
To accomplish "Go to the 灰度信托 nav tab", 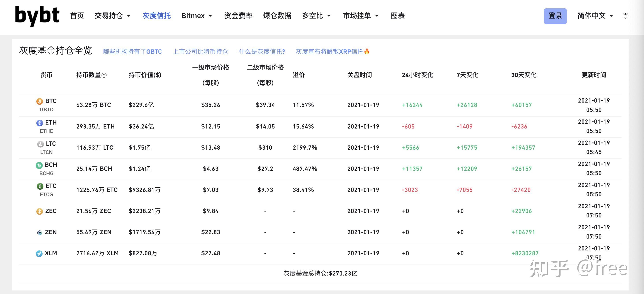I will (x=157, y=16).
